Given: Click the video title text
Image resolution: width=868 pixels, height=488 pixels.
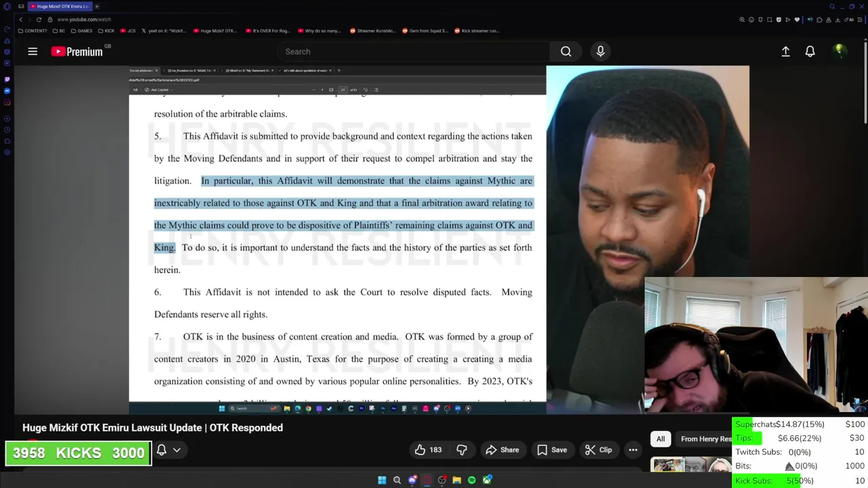Looking at the screenshot, I should tap(153, 428).
